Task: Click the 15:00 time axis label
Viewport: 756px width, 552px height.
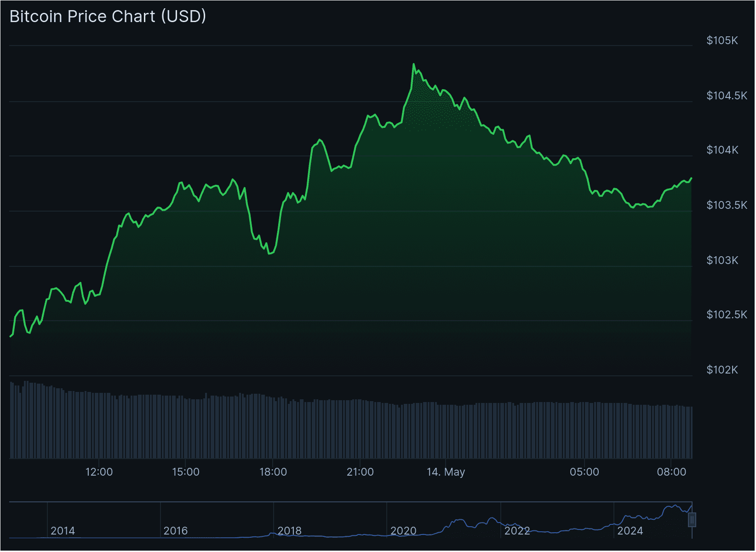Action: click(186, 472)
